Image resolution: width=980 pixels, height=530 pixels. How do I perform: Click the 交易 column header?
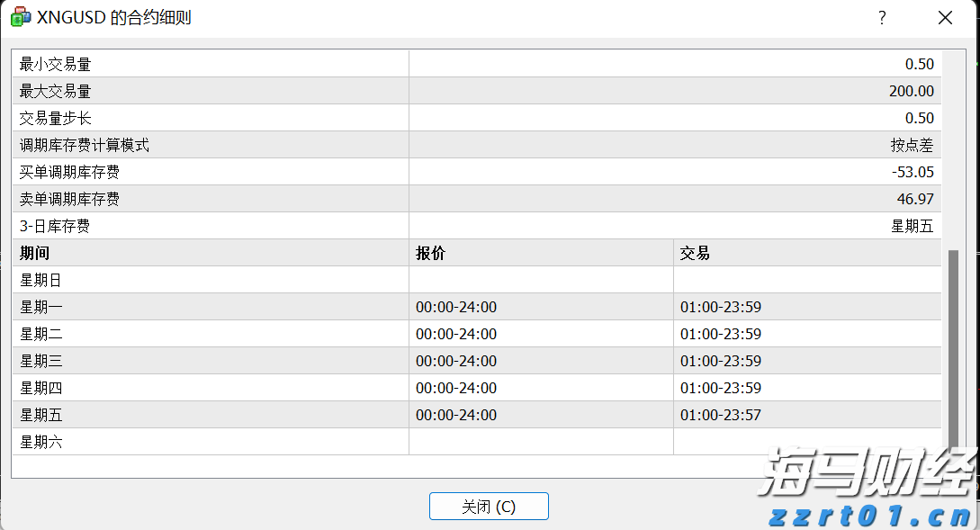693,253
